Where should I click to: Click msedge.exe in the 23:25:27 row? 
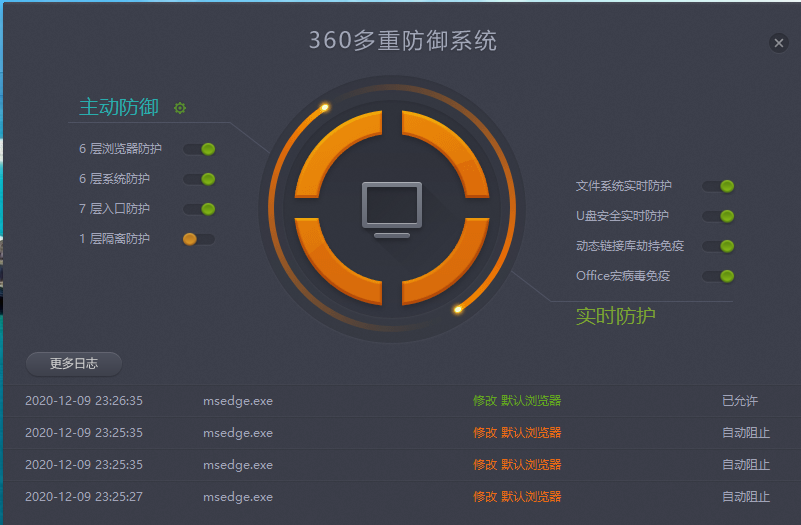[238, 497]
